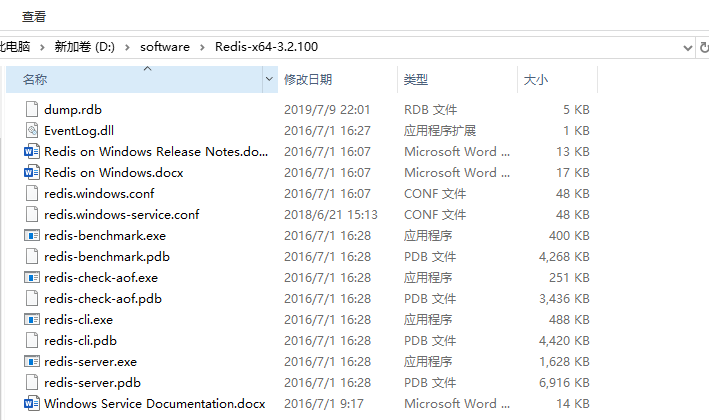709x420 pixels.
Task: Click the redis-benchmark.pdb file icon
Action: [32, 257]
